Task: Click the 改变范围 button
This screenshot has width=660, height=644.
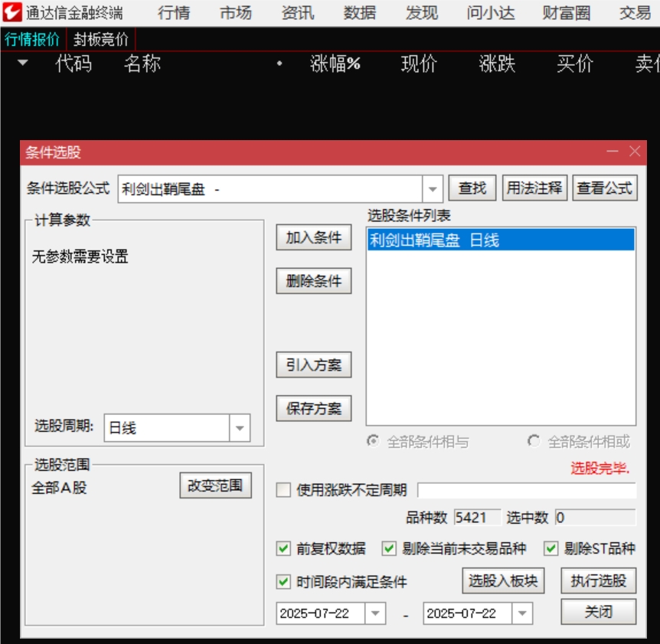Action: (215, 485)
